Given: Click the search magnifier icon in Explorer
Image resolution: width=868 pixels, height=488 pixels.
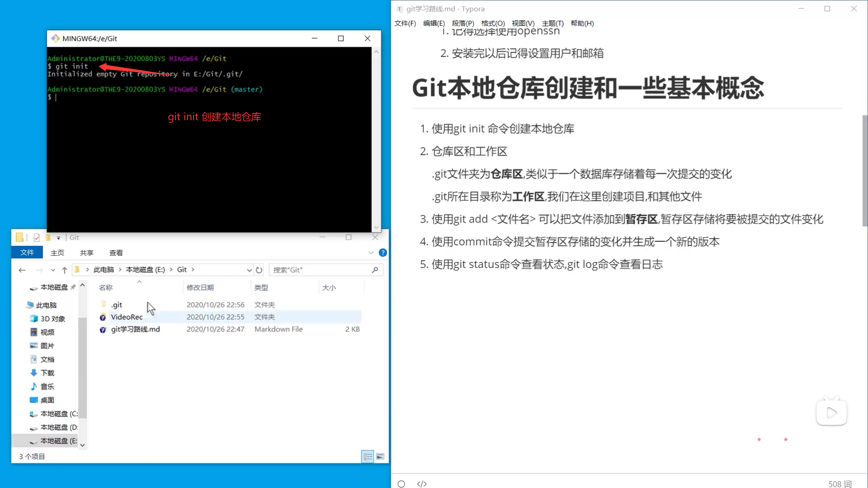Looking at the screenshot, I should 375,270.
